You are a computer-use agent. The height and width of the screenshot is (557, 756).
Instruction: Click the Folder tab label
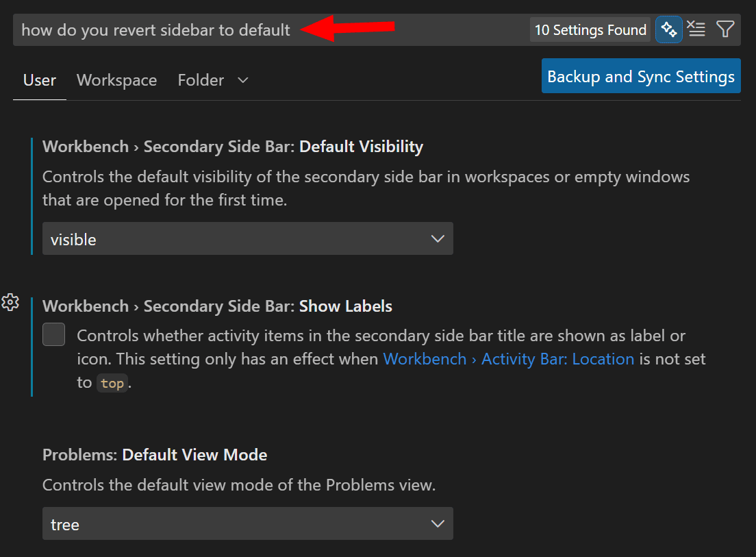pos(201,80)
